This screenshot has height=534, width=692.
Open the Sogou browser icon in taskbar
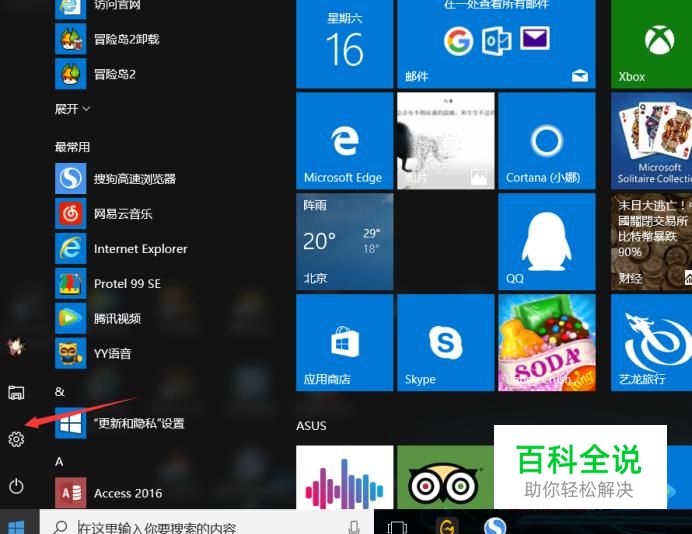click(x=495, y=526)
